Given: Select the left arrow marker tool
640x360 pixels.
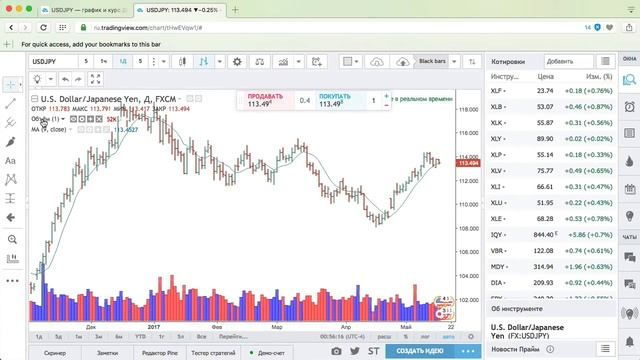Looking at the screenshot, I should click(10, 218).
